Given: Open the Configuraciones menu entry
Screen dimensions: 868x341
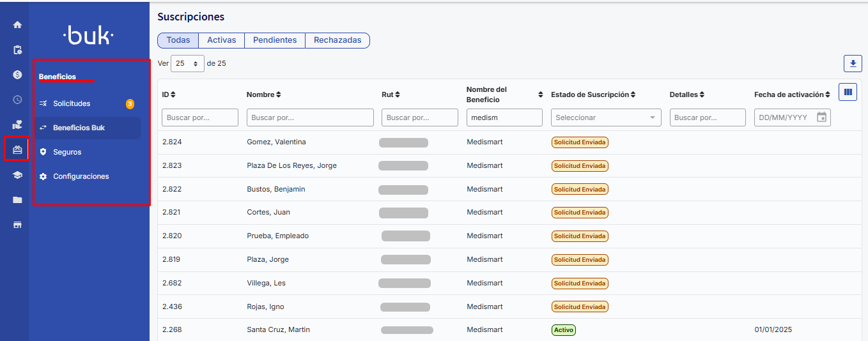Looking at the screenshot, I should [x=81, y=176].
